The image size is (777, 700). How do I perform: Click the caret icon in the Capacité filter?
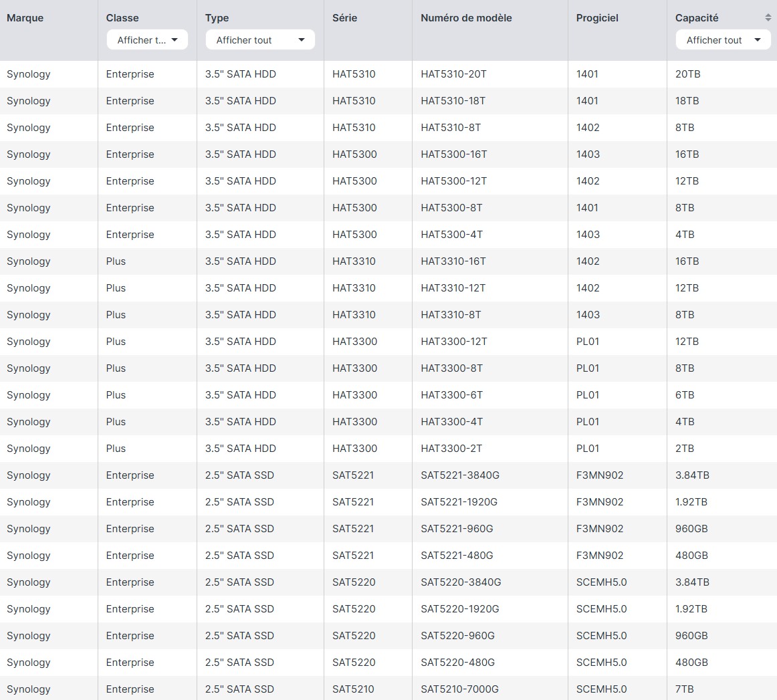[x=758, y=40]
